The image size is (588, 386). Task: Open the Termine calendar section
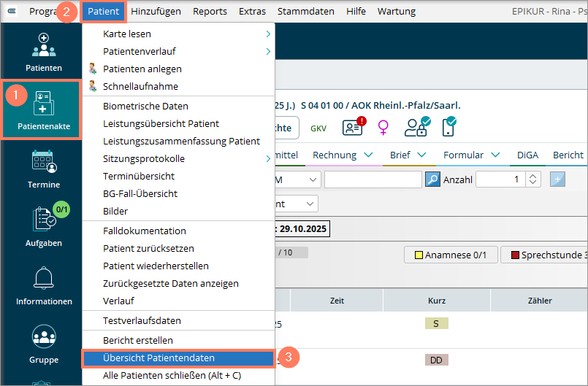(44, 169)
